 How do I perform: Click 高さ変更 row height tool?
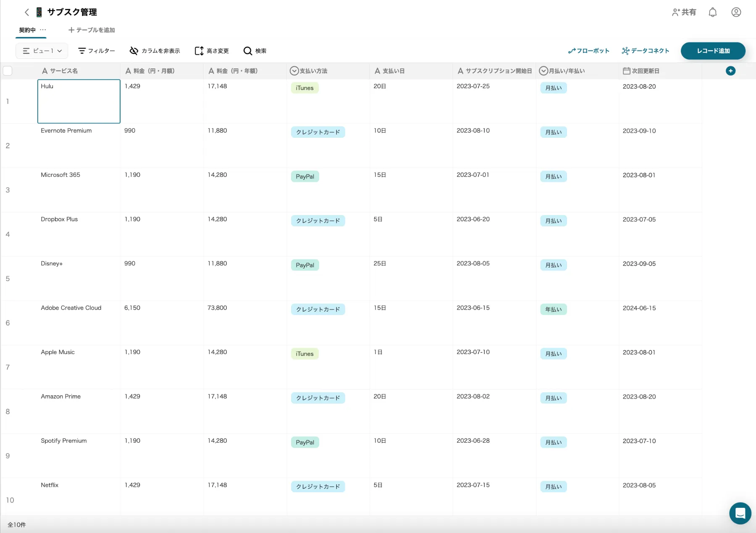point(212,51)
